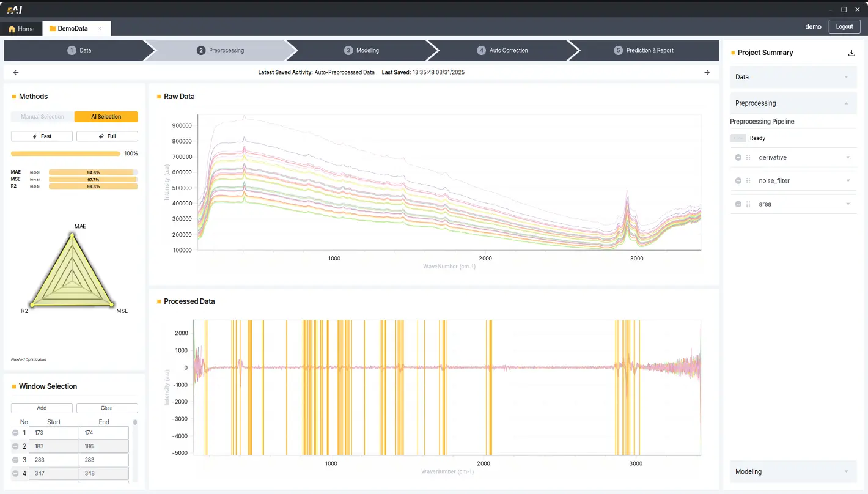Edit row 4 End value 348
Image resolution: width=868 pixels, height=494 pixels.
point(104,473)
